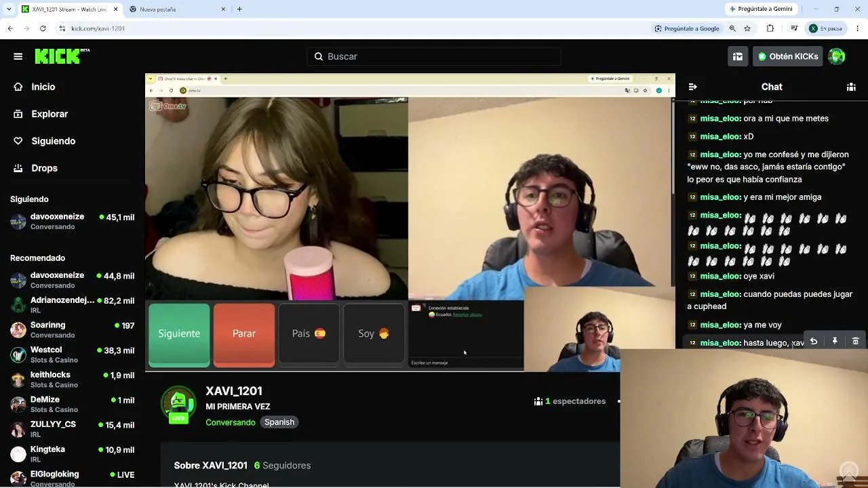Click the XAVI_1201 channel avatar with LIVE badge
The height and width of the screenshot is (488, 868).
[x=178, y=405]
